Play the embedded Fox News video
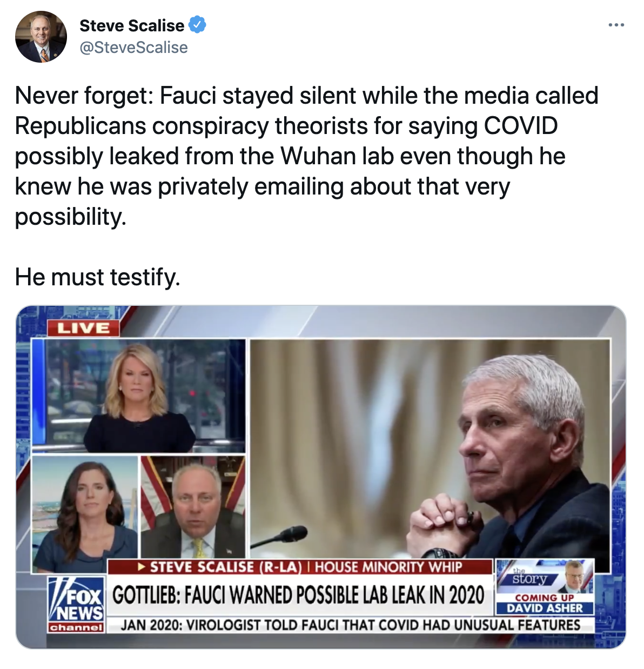Viewport: 644px width, 669px height. pyautogui.click(x=321, y=477)
